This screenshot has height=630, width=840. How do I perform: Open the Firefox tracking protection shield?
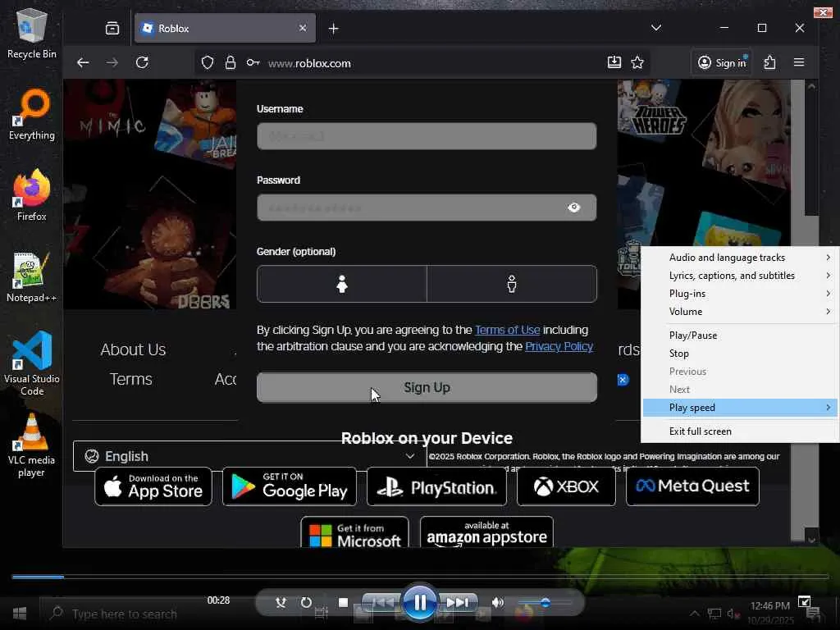tap(208, 62)
